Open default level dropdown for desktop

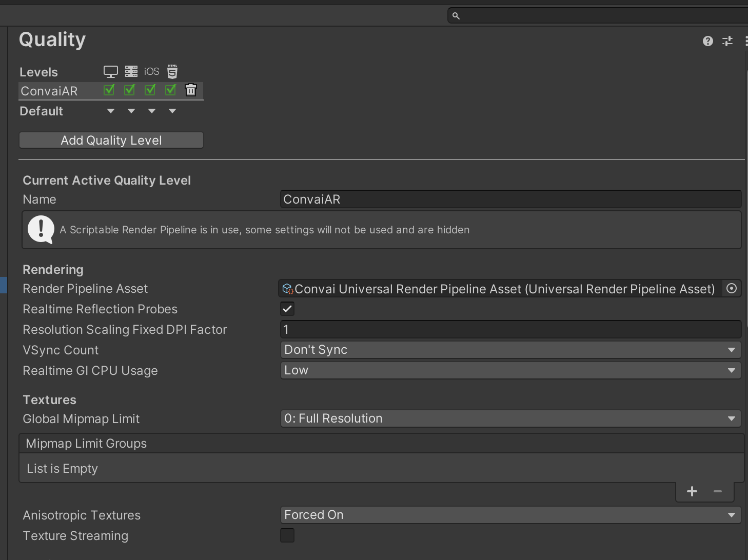tap(111, 111)
